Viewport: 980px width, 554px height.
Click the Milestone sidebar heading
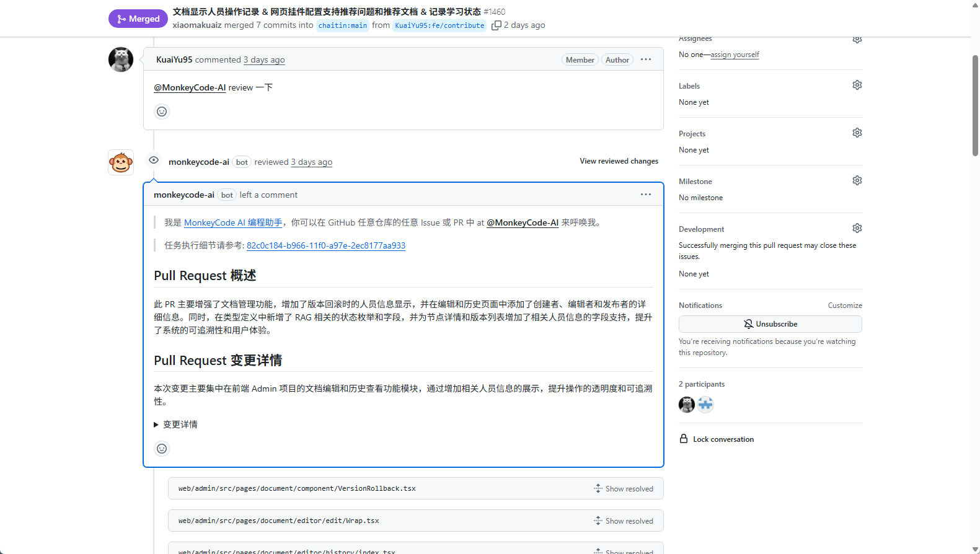(695, 182)
